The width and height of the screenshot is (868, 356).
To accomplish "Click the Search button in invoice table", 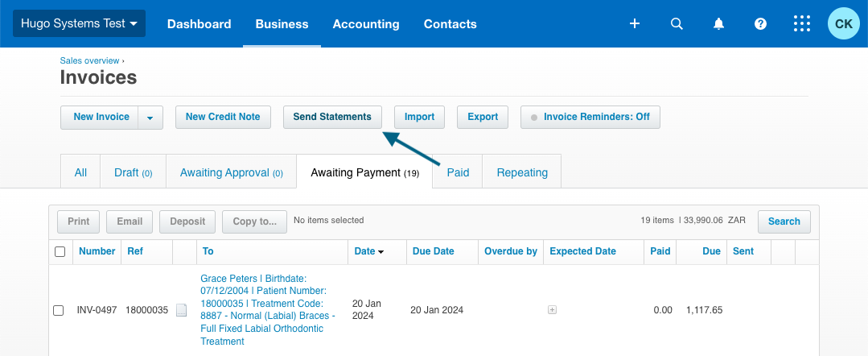I will [784, 221].
